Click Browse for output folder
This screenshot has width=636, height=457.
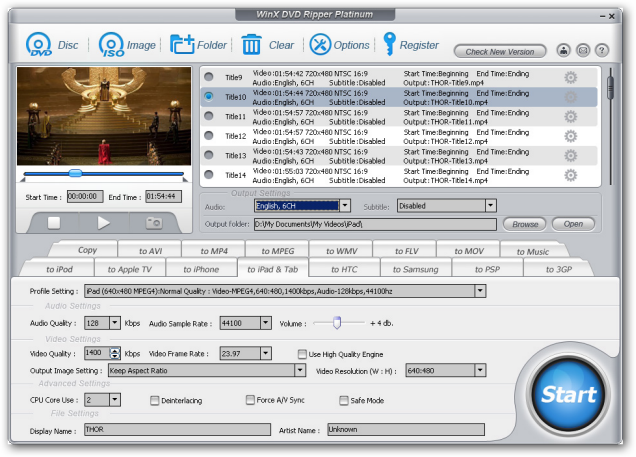(x=525, y=224)
